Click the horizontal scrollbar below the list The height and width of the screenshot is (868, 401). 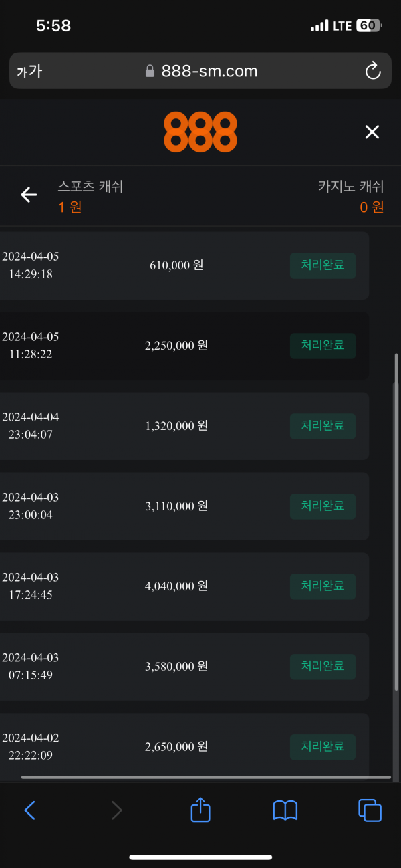(206, 777)
